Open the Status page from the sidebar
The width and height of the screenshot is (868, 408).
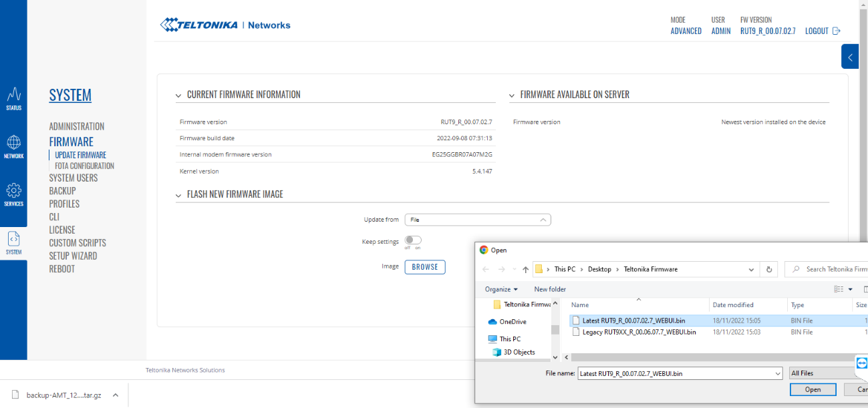click(13, 99)
